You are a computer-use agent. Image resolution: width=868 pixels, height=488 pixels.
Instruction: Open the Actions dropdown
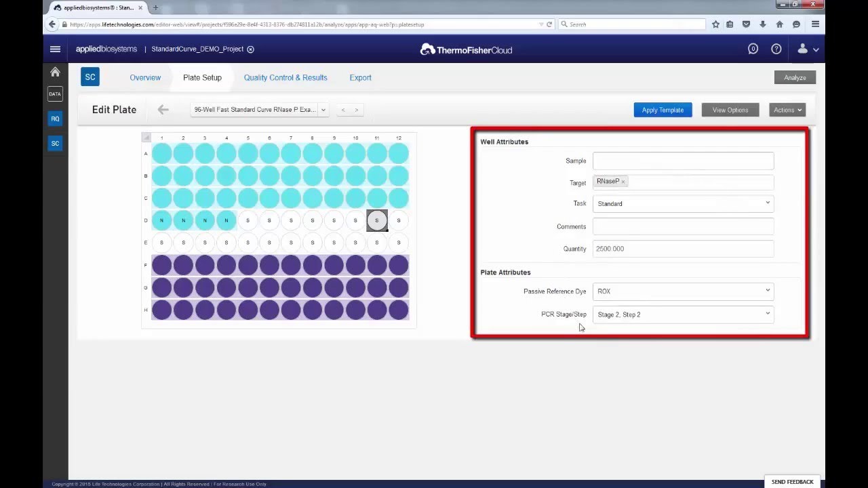coord(787,110)
